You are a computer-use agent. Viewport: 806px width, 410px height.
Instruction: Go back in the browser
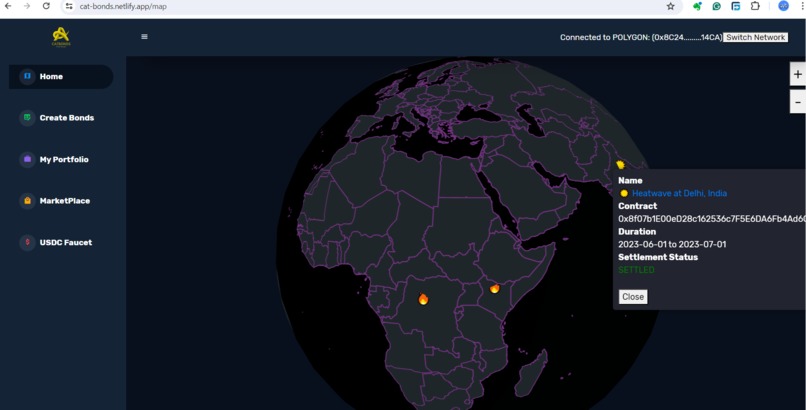8,6
